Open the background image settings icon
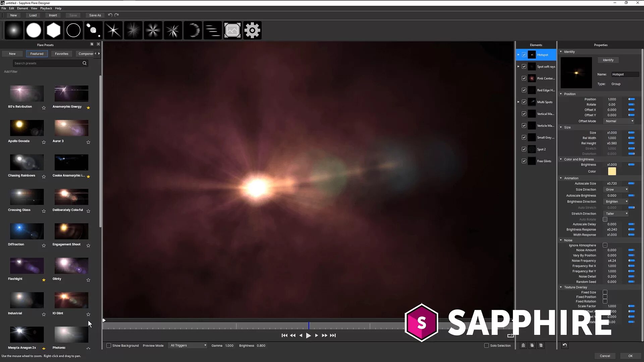This screenshot has height=362, width=644. [x=232, y=30]
